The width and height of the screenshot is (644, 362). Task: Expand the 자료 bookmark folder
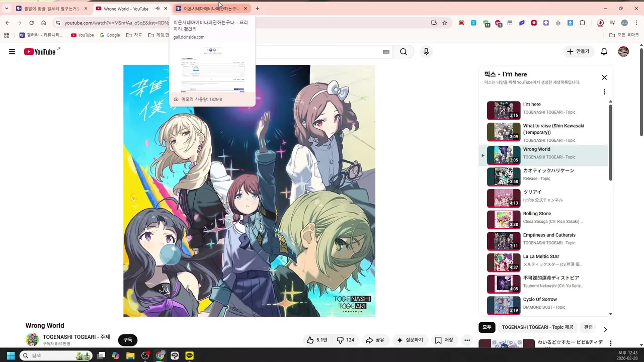134,35
